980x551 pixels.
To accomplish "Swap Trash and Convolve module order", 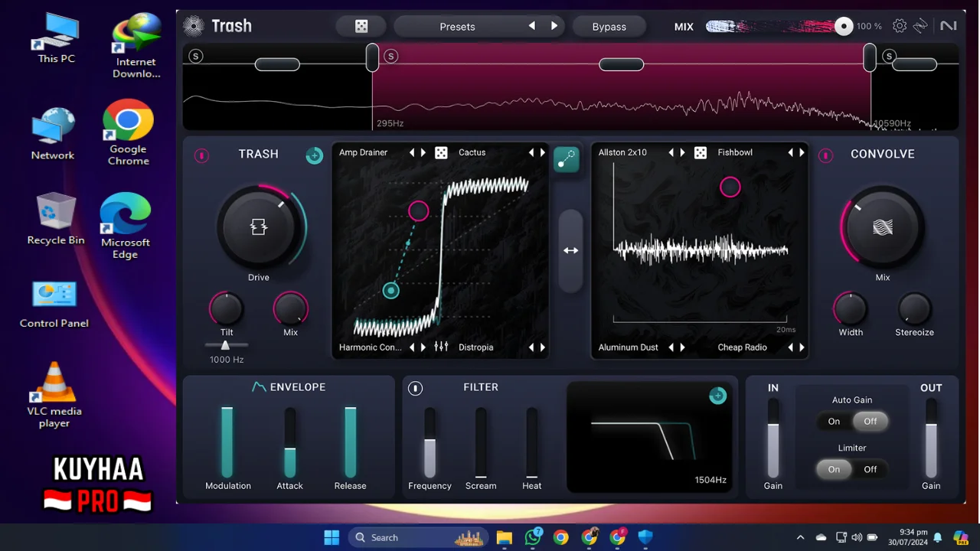I will coord(570,250).
